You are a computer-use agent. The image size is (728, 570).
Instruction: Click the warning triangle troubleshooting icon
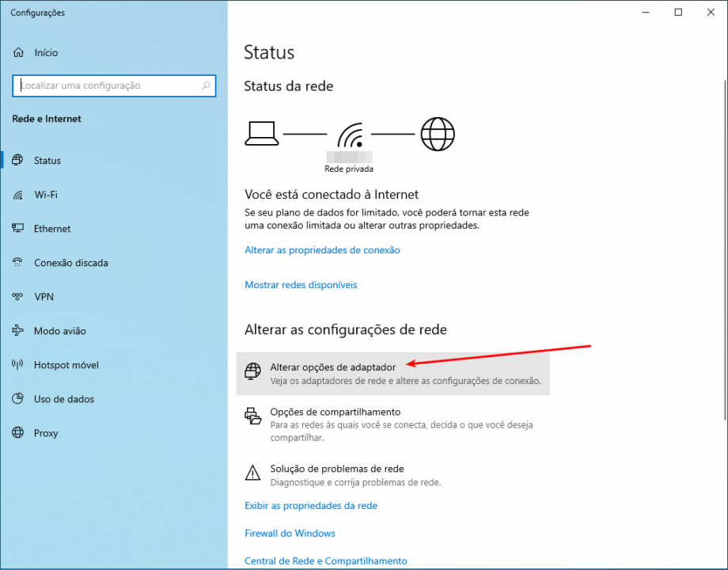(x=252, y=473)
